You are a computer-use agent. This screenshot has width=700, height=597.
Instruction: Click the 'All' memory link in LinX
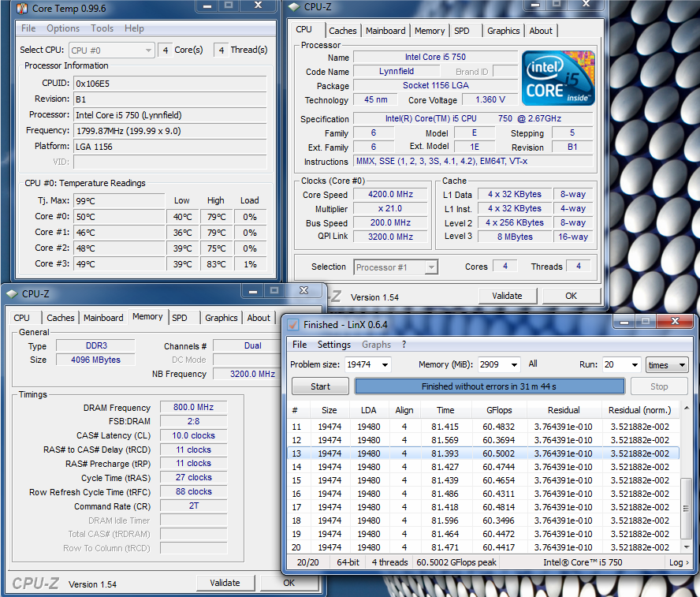point(533,364)
